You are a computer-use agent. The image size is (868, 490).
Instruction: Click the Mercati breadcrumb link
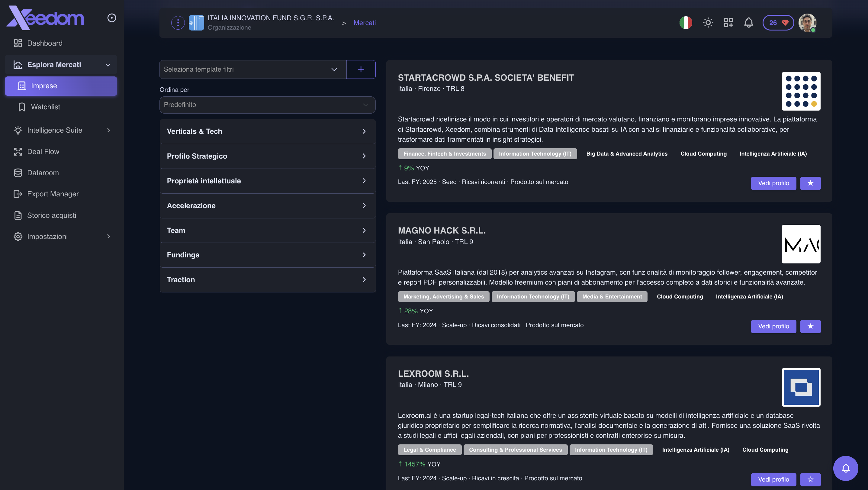(x=365, y=23)
